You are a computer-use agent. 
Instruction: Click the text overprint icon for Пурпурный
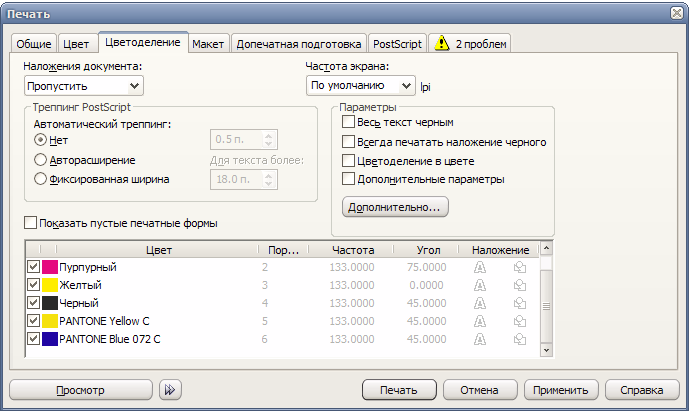tap(479, 268)
